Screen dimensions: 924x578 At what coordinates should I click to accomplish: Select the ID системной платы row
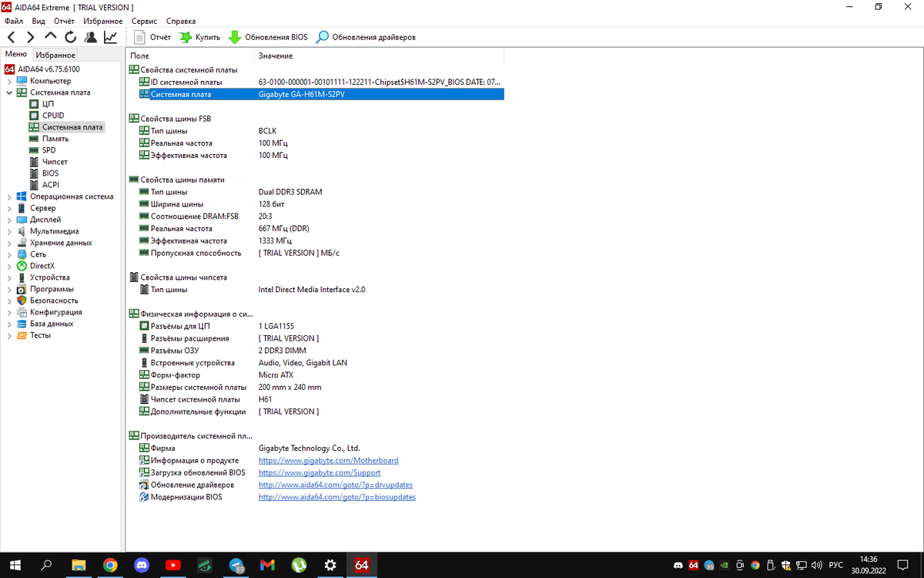pos(320,82)
